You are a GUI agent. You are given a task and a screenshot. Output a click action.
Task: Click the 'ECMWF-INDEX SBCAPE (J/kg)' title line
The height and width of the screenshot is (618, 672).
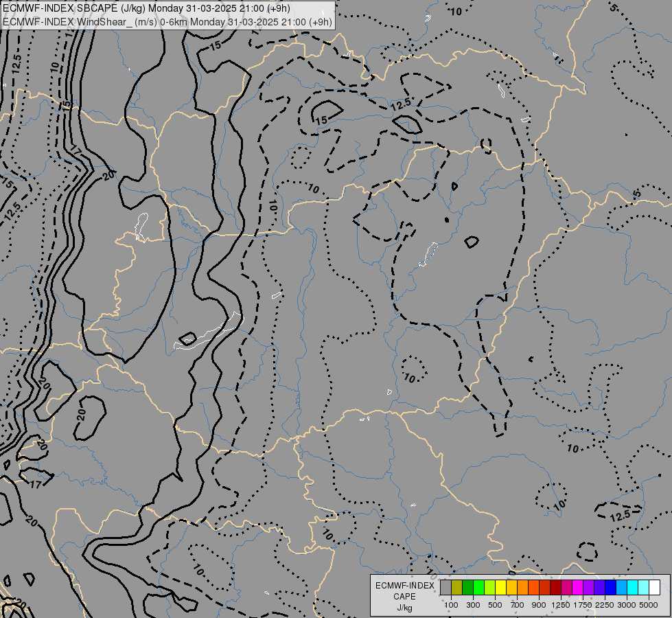146,8
